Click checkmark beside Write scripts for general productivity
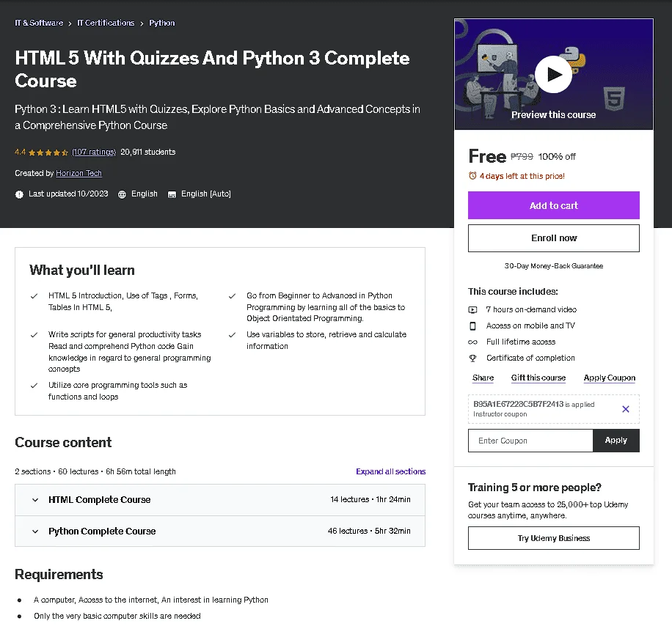Screen dimensions: 672x640 pos(34,335)
